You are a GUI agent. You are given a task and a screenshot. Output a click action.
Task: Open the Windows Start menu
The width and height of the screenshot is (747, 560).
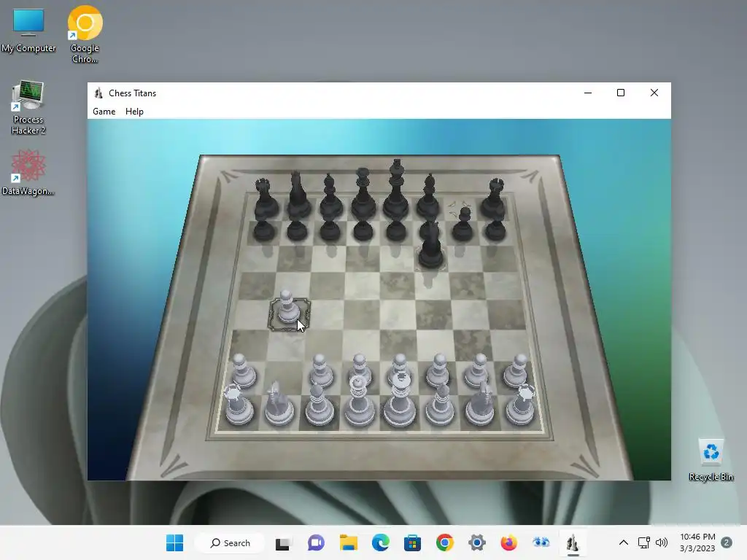tap(175, 542)
